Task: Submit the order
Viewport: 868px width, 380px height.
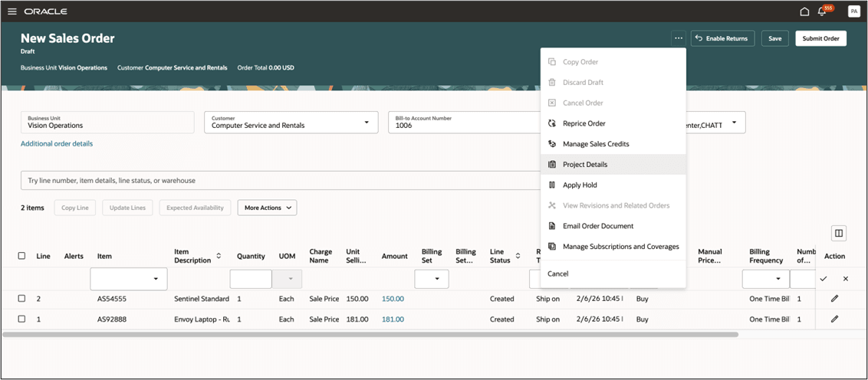Action: (x=821, y=38)
